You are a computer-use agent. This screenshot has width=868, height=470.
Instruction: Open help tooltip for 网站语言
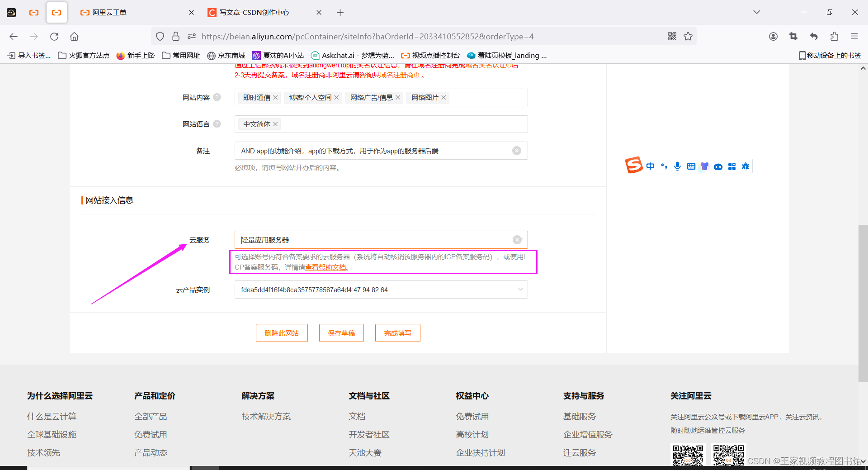[x=217, y=124]
